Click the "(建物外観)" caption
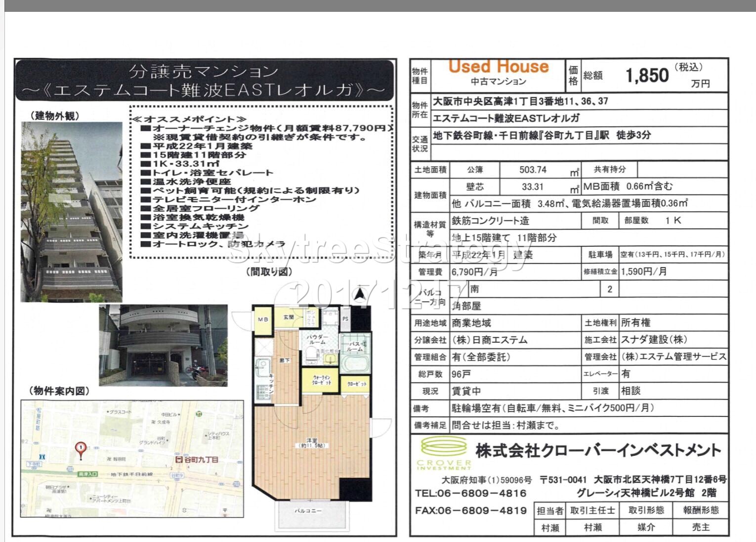 (x=55, y=116)
